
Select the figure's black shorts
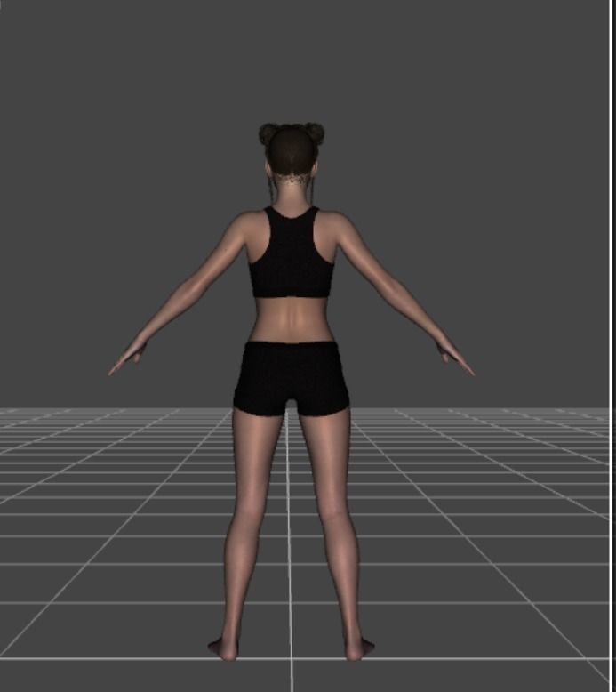pyautogui.click(x=292, y=379)
